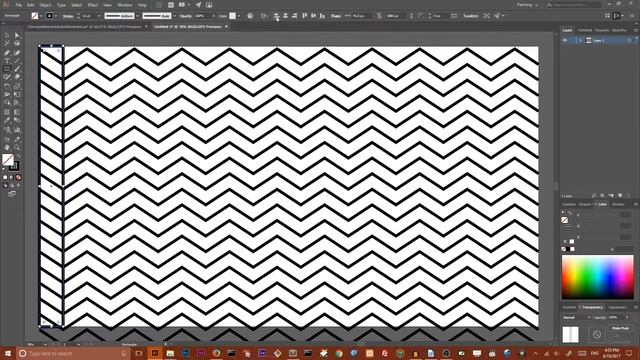The height and width of the screenshot is (360, 640).
Task: Click the Fill color box in the toolbox
Action: coord(8,160)
